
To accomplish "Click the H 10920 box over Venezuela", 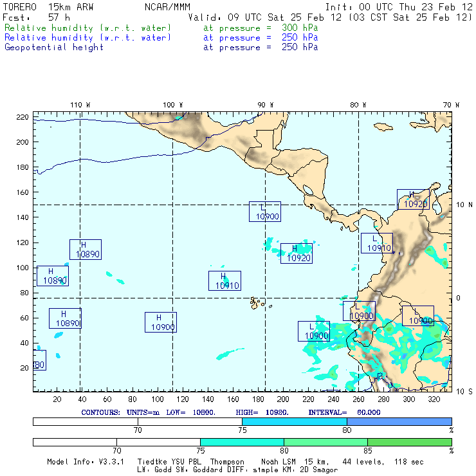I will 413,199.
